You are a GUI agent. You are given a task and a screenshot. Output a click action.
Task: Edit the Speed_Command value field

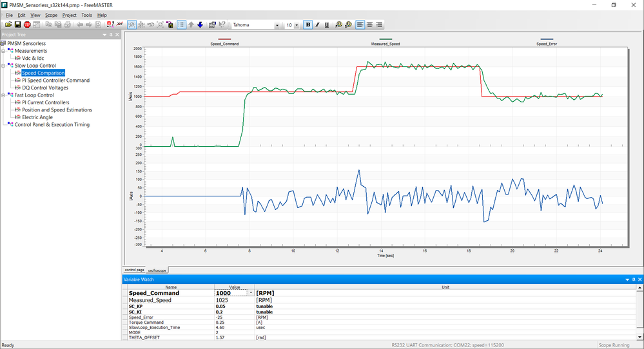click(x=231, y=293)
